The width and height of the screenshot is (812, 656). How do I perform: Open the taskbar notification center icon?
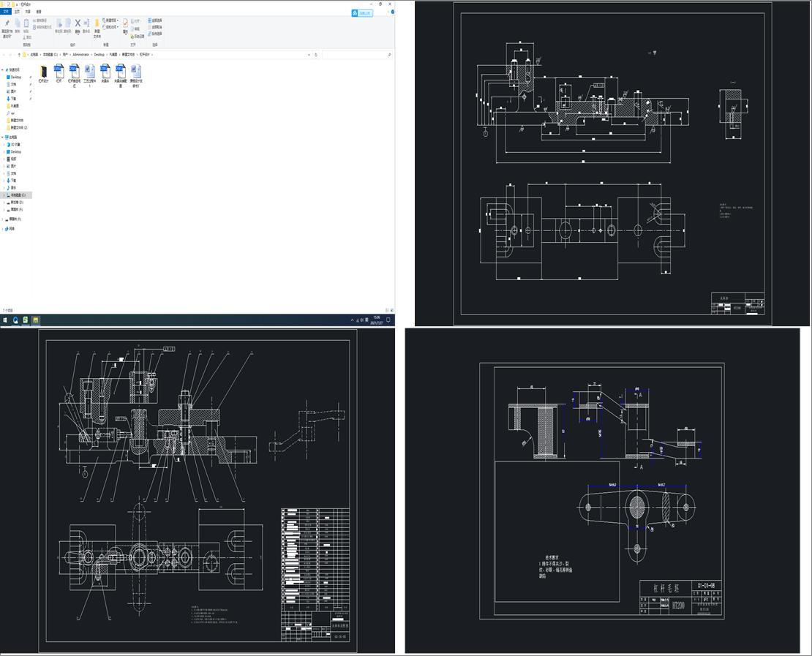(388, 320)
